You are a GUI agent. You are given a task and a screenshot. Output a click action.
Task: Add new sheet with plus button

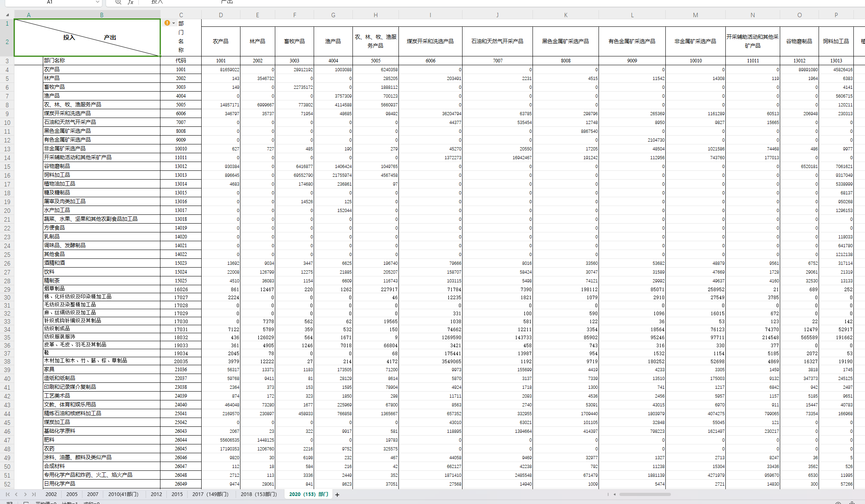(x=337, y=495)
